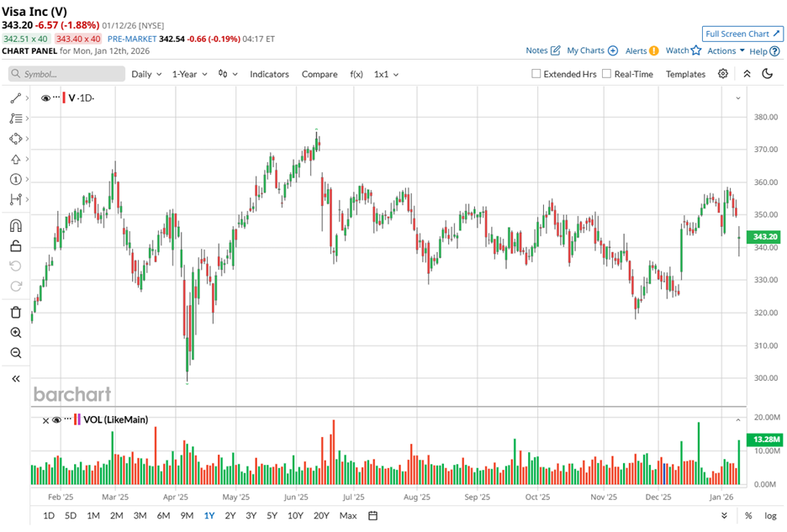Click the Watch link
787x532 pixels.
tap(677, 50)
